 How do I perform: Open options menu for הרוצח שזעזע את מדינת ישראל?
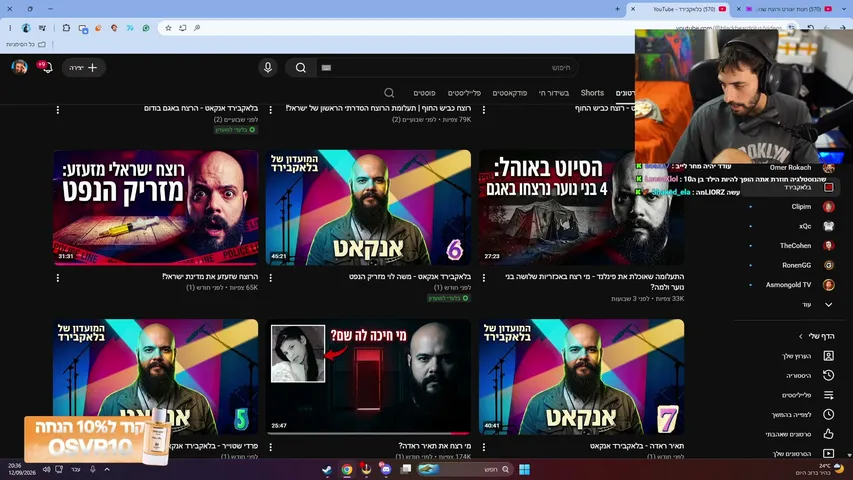(58, 278)
